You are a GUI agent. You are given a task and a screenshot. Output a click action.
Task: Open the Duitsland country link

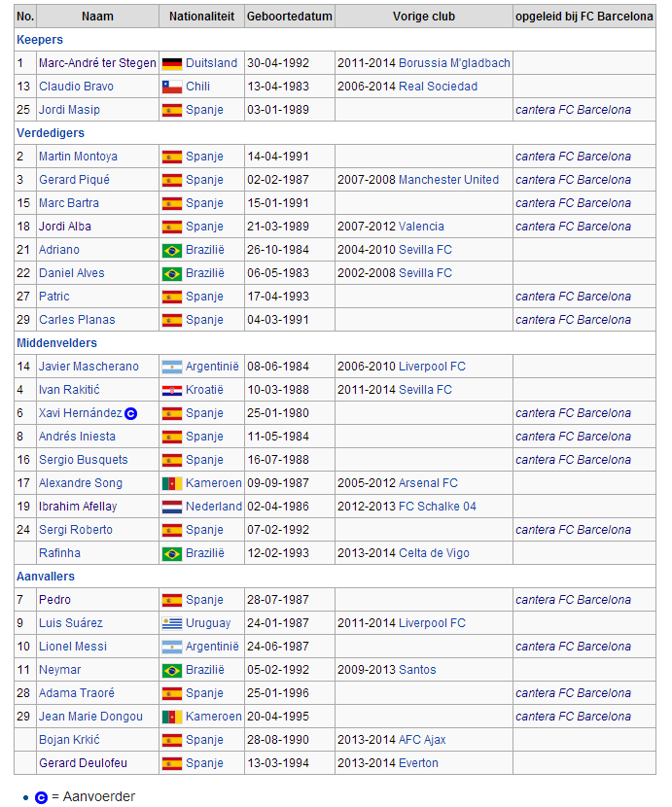pyautogui.click(x=211, y=63)
